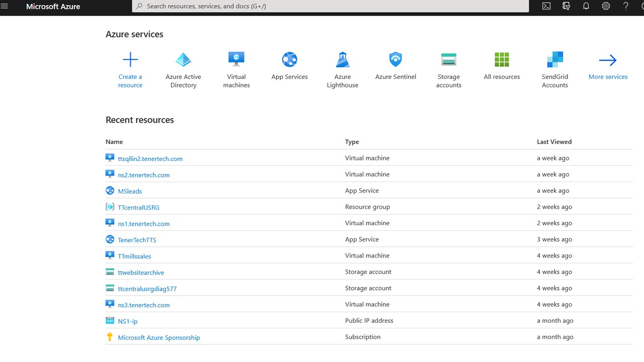
Task: Click 'Resource group' type cell
Action: pyautogui.click(x=367, y=207)
